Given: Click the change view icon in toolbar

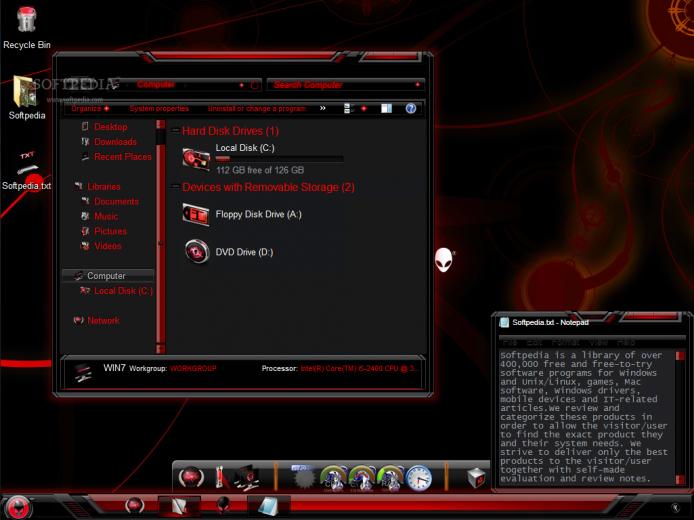Looking at the screenshot, I should click(x=348, y=108).
